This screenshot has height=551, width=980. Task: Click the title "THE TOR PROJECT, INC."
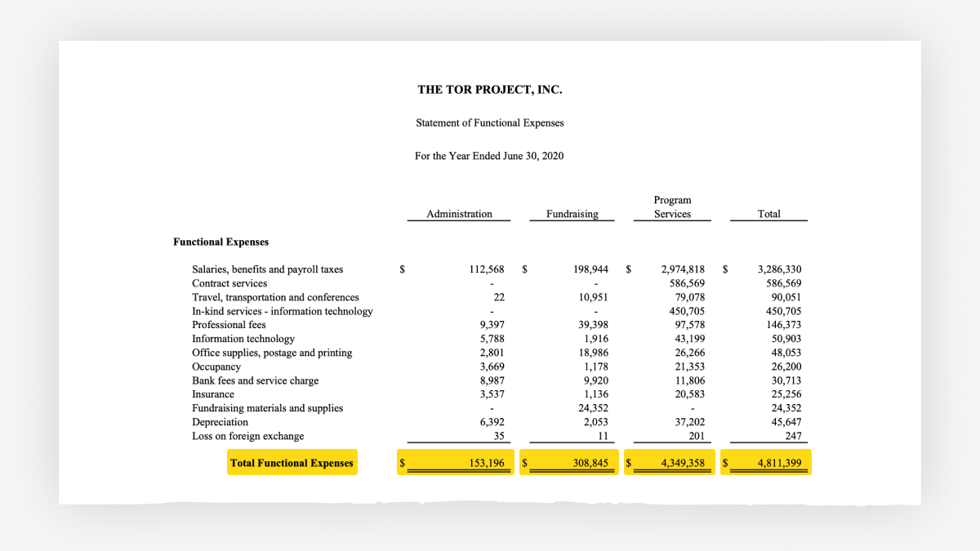490,90
